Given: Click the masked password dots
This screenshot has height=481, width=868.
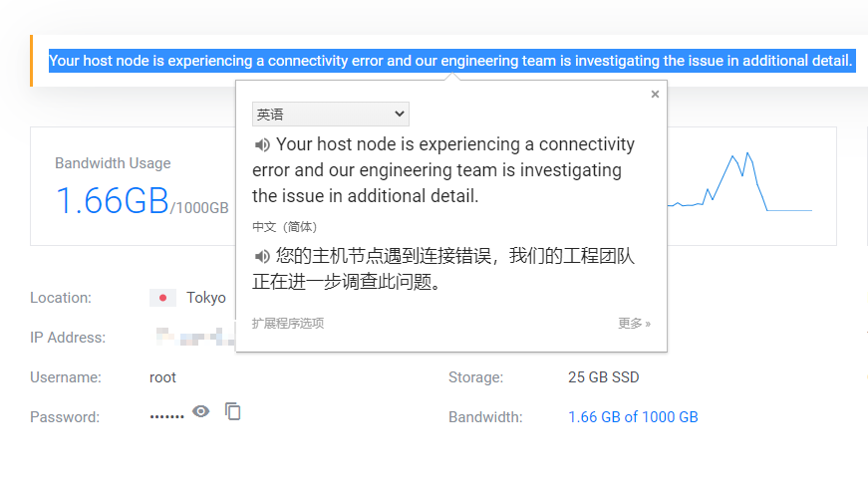Looking at the screenshot, I should tap(166, 416).
